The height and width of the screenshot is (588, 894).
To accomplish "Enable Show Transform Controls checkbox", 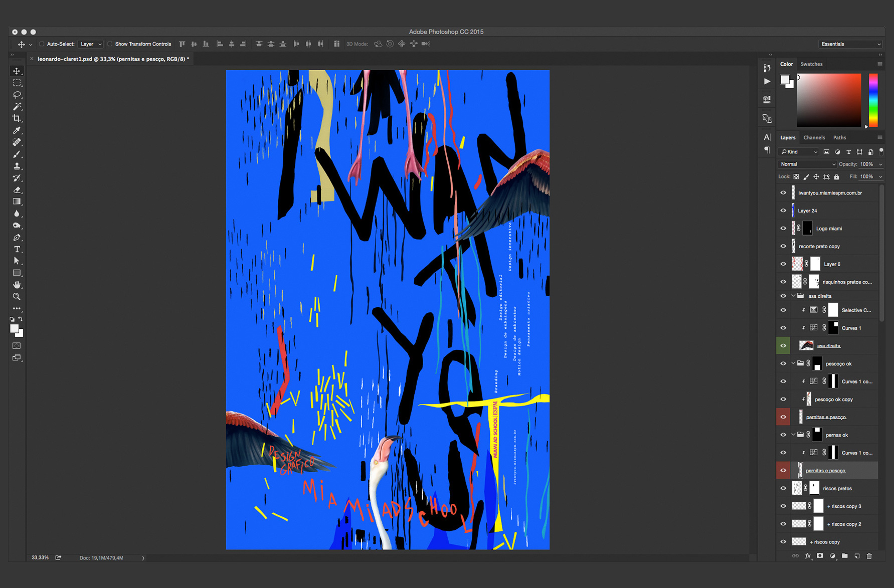I will (x=110, y=44).
